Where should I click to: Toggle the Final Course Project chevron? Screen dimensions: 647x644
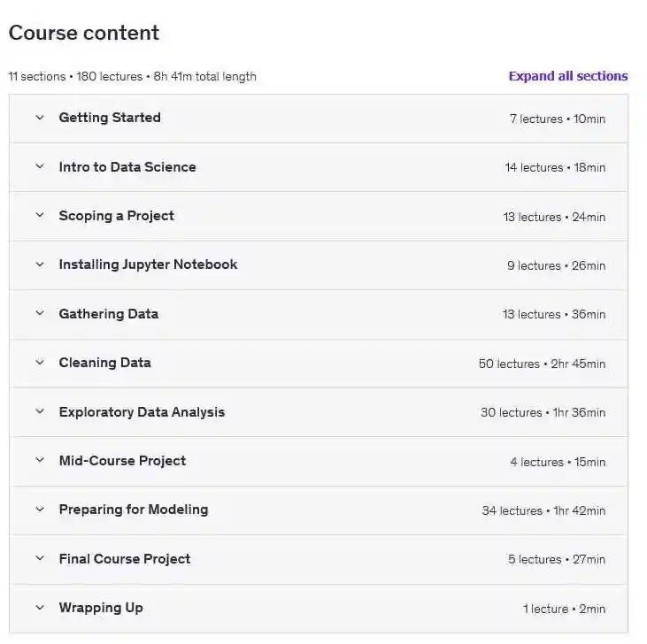39,558
